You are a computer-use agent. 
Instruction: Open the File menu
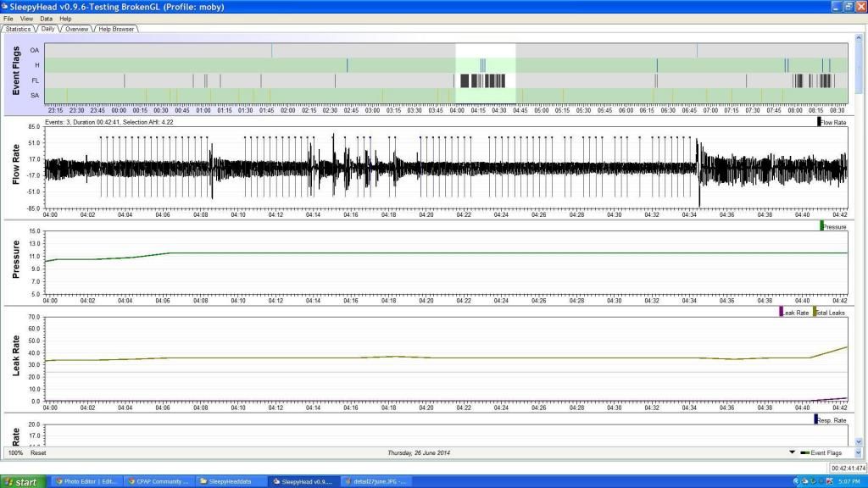point(8,19)
